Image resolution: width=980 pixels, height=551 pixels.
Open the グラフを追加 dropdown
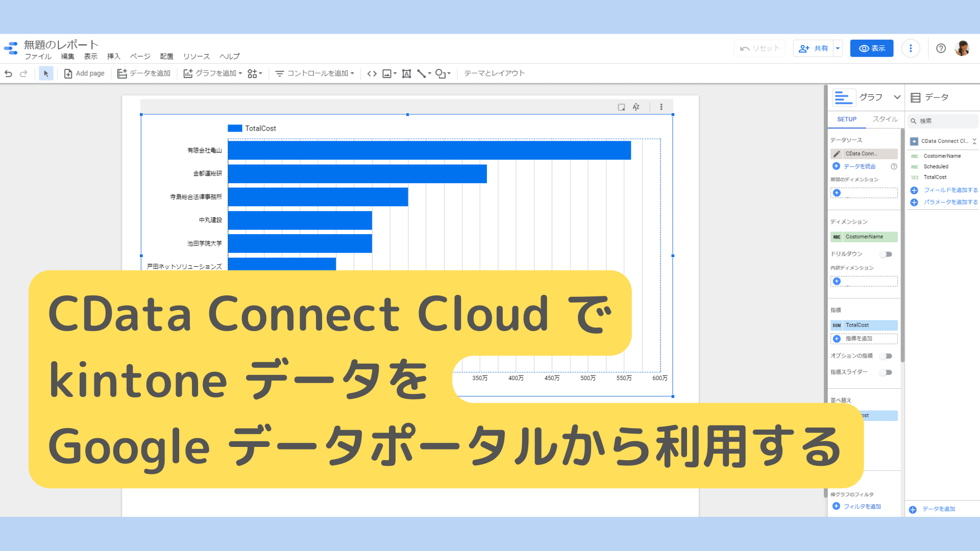point(213,73)
